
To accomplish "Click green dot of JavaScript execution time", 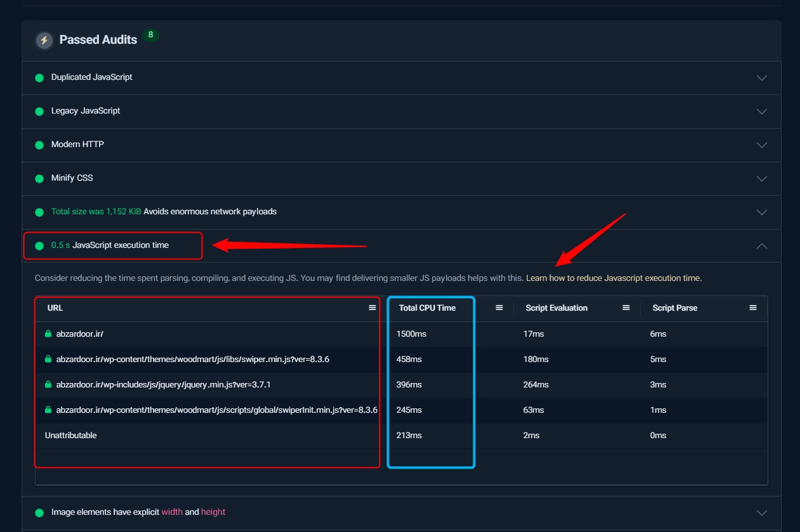I will point(39,245).
